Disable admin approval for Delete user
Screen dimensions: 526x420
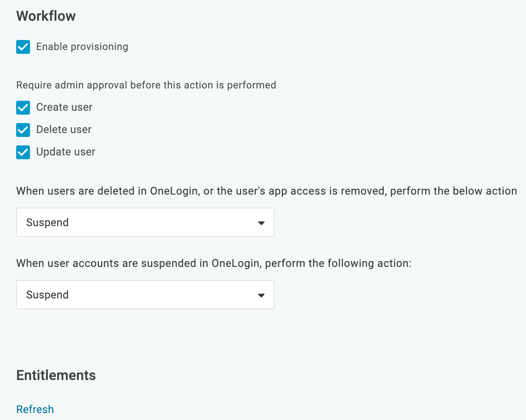[23, 130]
